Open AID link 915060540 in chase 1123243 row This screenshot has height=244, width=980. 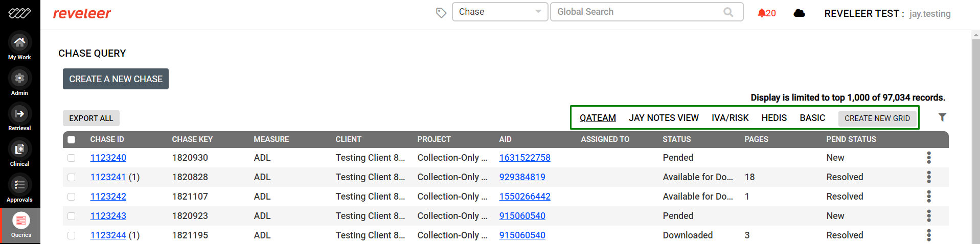pyautogui.click(x=522, y=216)
